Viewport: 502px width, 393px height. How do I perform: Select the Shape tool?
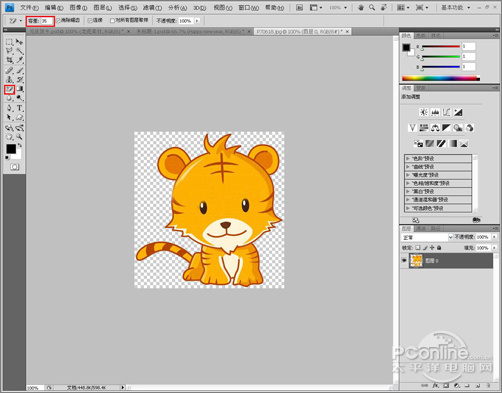coord(20,117)
